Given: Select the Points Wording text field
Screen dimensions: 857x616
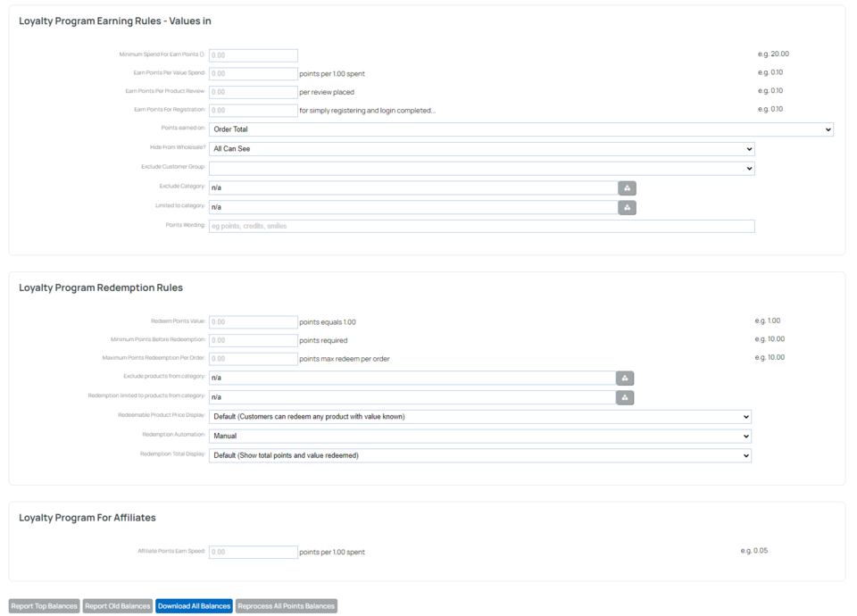Looking at the screenshot, I should 481,227.
